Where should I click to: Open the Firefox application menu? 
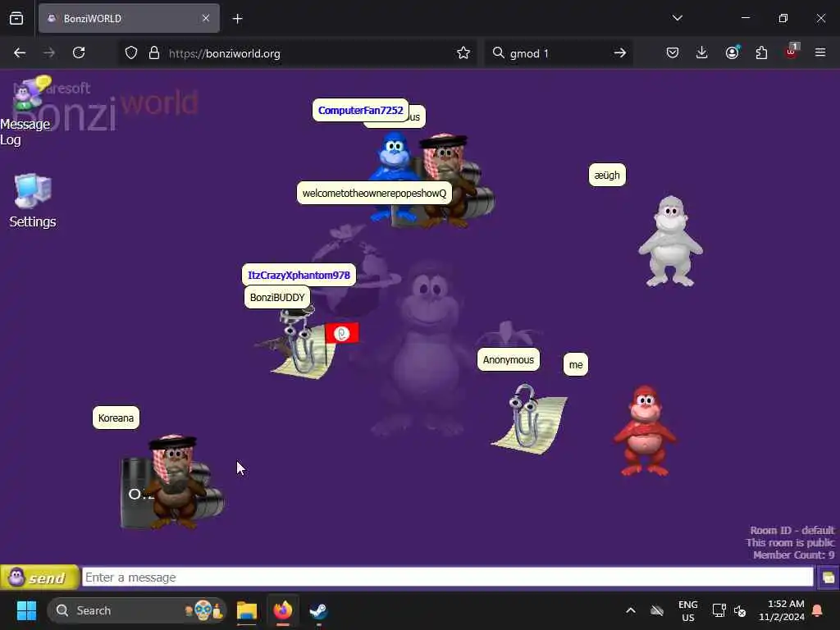(820, 53)
